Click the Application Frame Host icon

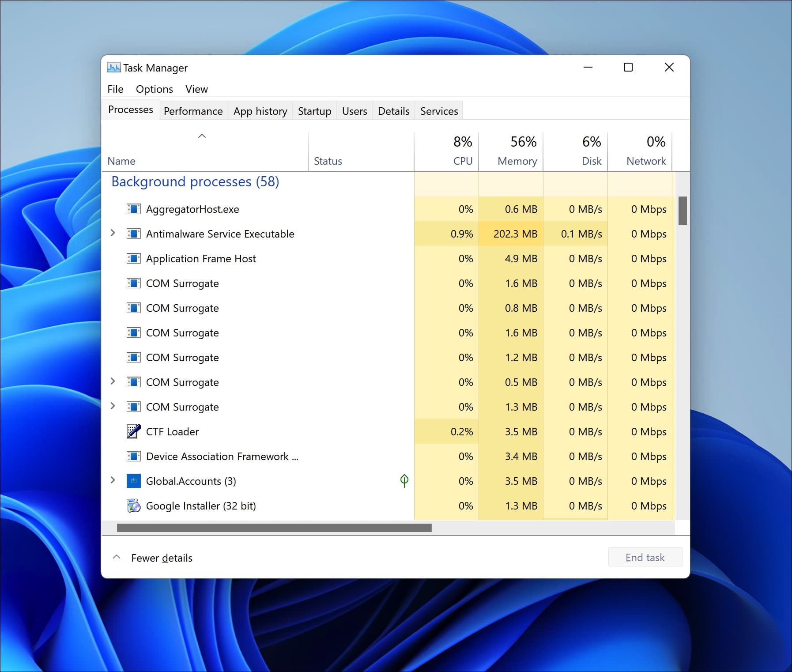[134, 258]
